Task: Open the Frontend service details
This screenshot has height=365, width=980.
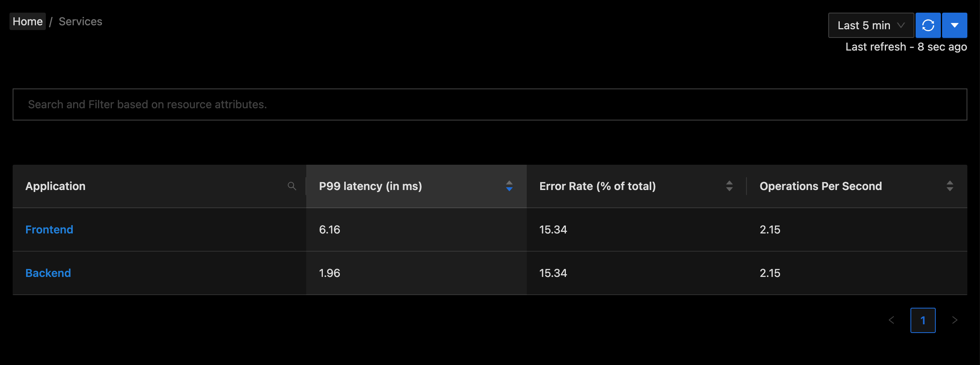Action: [49, 229]
